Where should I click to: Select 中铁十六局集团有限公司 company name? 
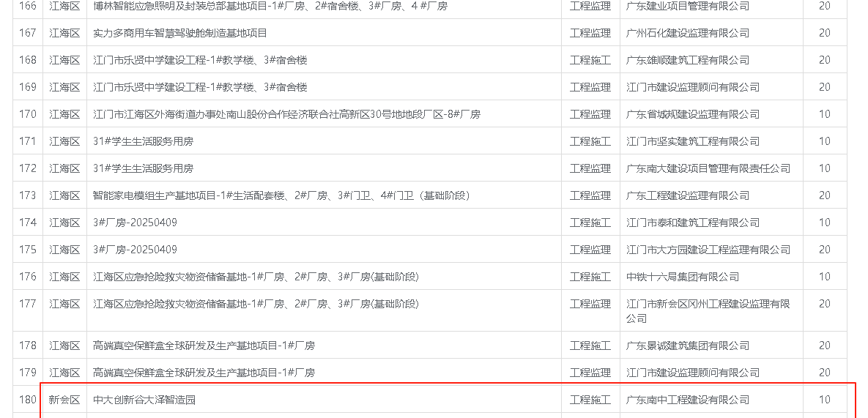[x=683, y=277]
